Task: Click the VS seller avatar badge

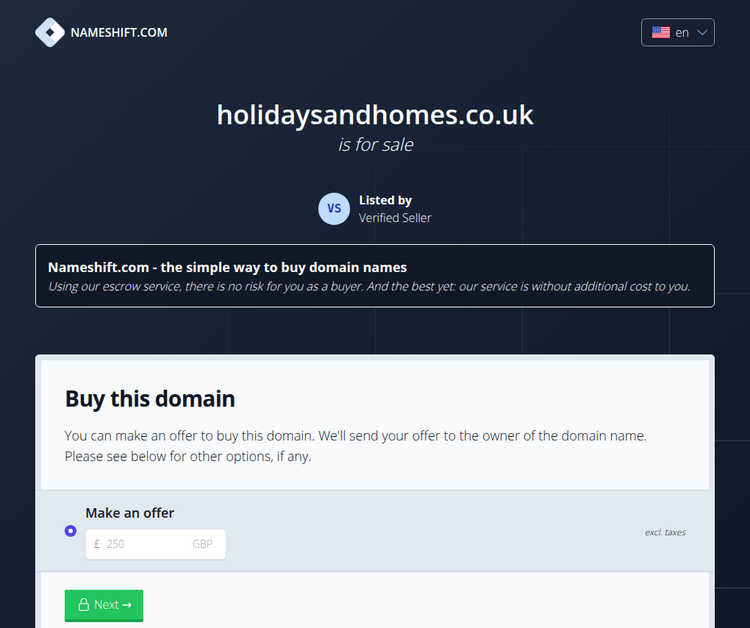Action: pos(334,209)
